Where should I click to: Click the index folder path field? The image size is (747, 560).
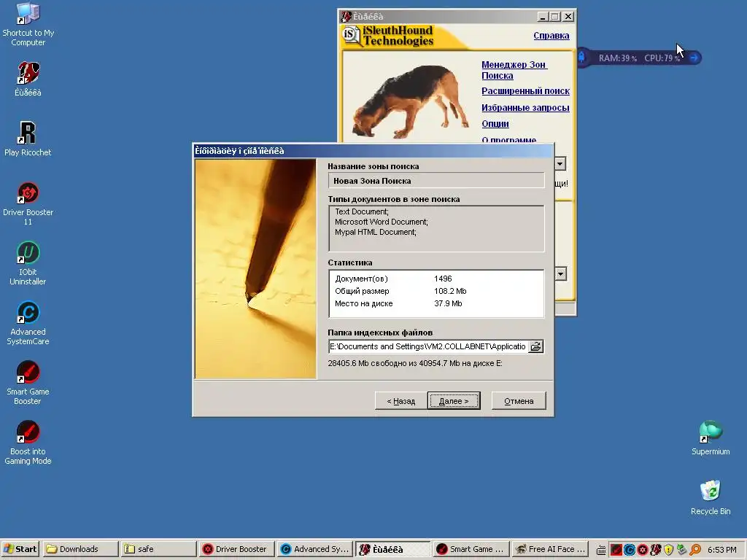(x=428, y=346)
